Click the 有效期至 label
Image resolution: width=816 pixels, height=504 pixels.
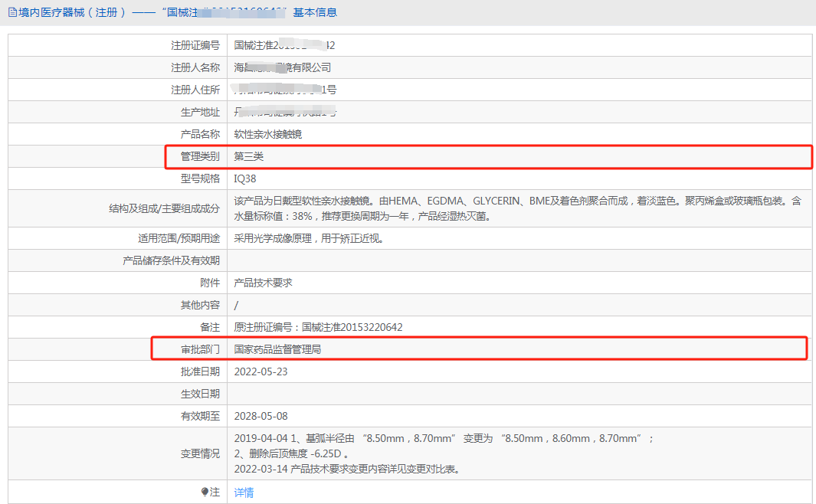tap(200, 416)
